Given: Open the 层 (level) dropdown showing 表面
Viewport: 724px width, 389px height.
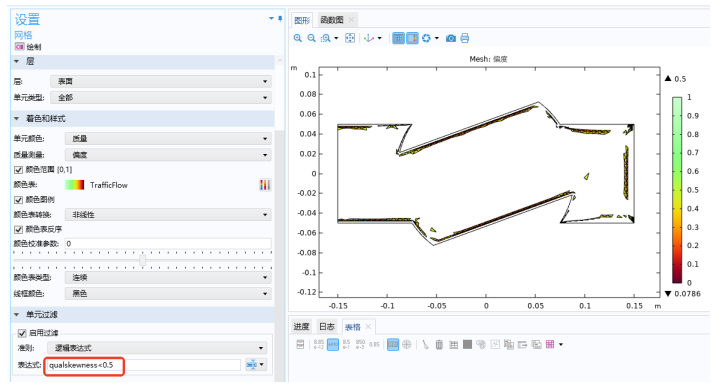Looking at the screenshot, I should click(161, 81).
